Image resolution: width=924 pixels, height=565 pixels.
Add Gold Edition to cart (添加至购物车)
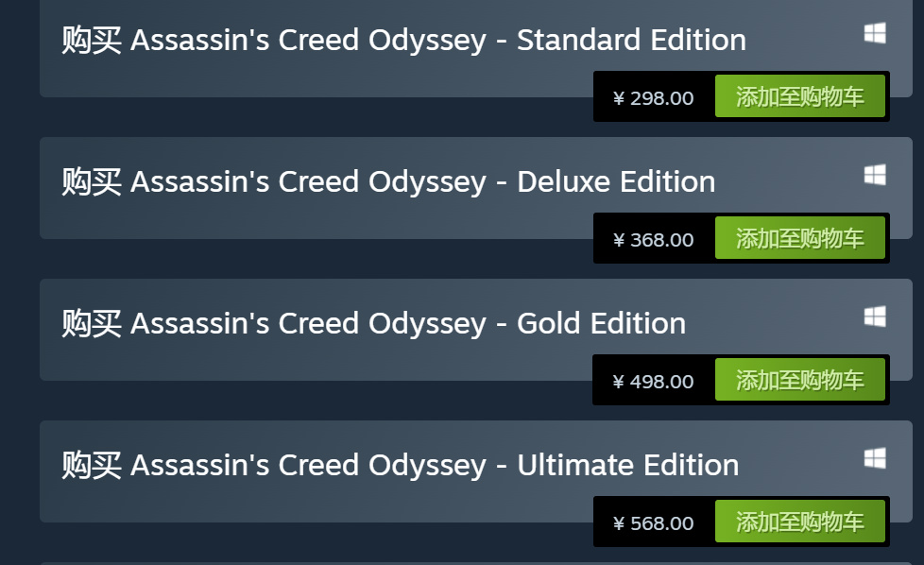coord(799,381)
